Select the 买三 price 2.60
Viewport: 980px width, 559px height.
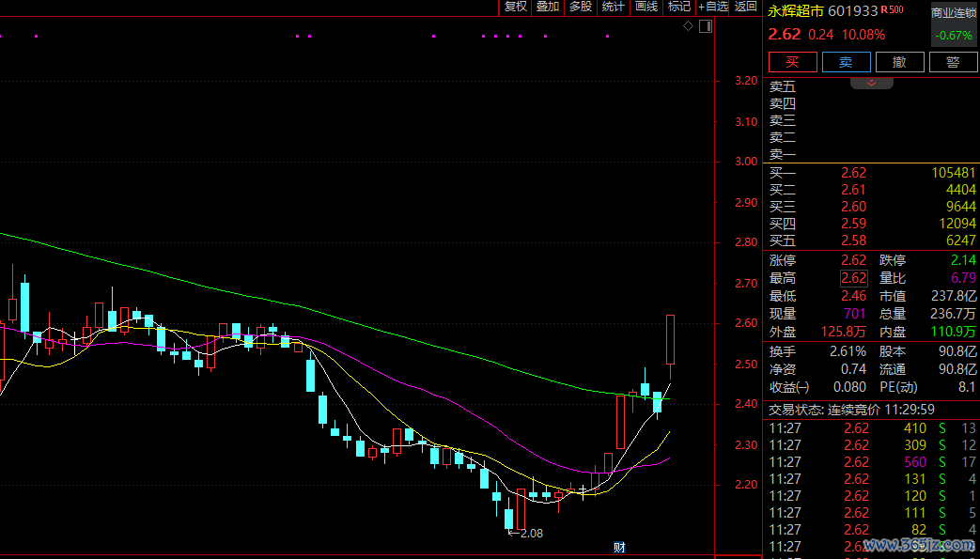point(854,207)
